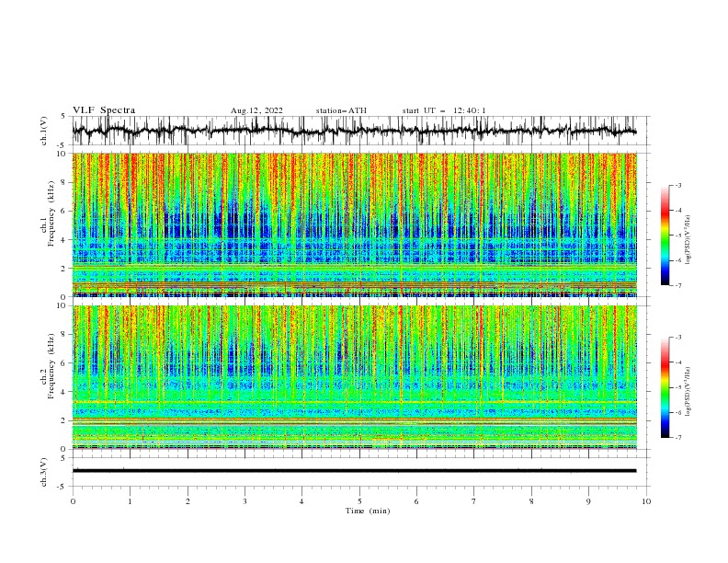Image resolution: width=728 pixels, height=563 pixels.
Task: Click time axis tick label "0"
Action: tap(73, 501)
